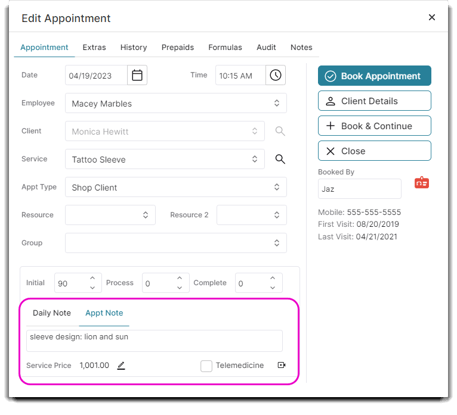Edit service price with pencil icon
Screen dimensions: 457x415
121,366
